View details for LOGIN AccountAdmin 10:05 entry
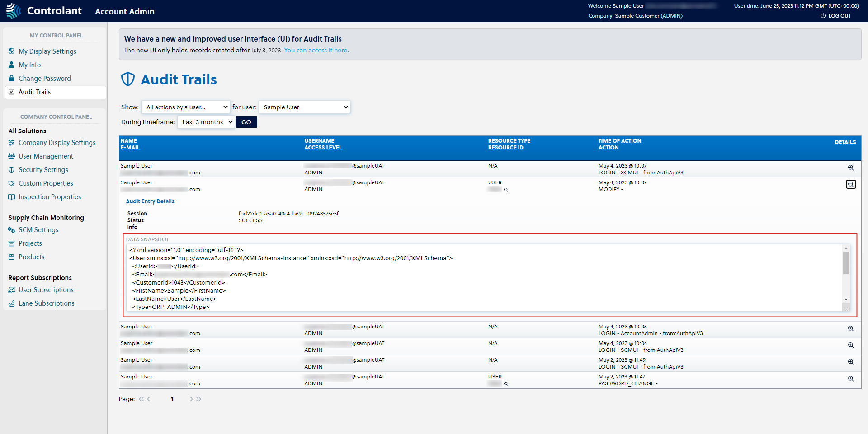 pyautogui.click(x=851, y=328)
